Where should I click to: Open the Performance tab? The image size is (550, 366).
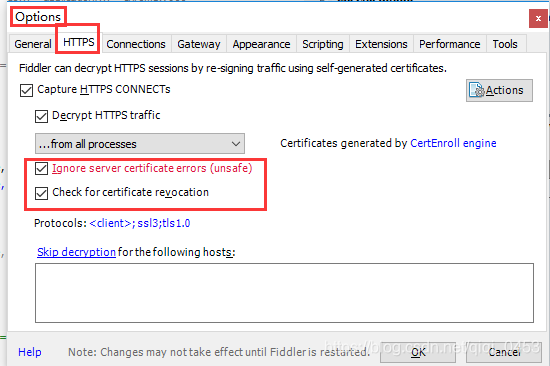pyautogui.click(x=450, y=44)
